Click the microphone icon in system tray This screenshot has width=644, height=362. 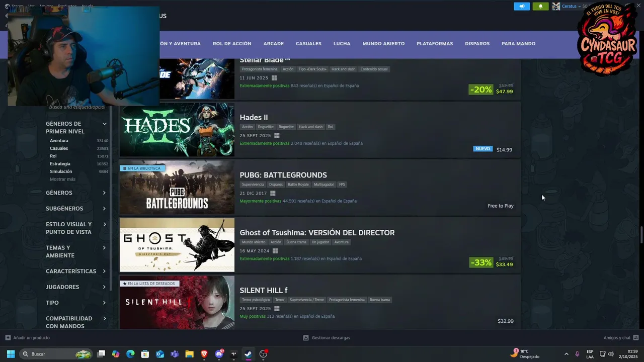tap(577, 354)
